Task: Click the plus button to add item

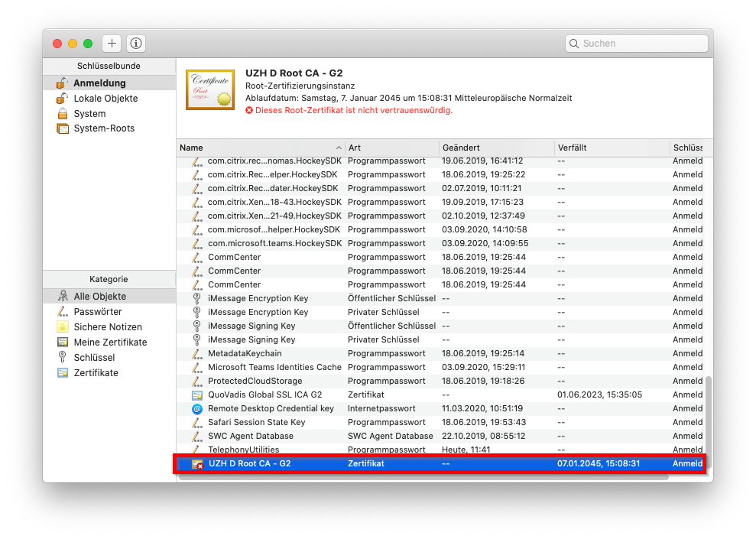Action: [x=112, y=44]
